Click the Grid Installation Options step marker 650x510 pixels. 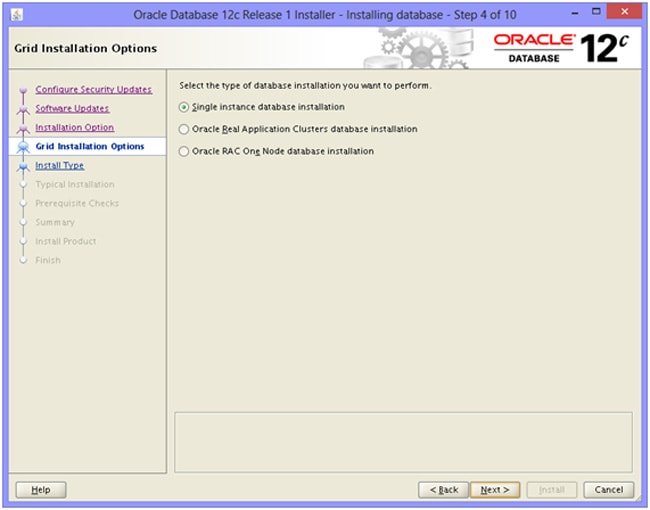point(23,147)
